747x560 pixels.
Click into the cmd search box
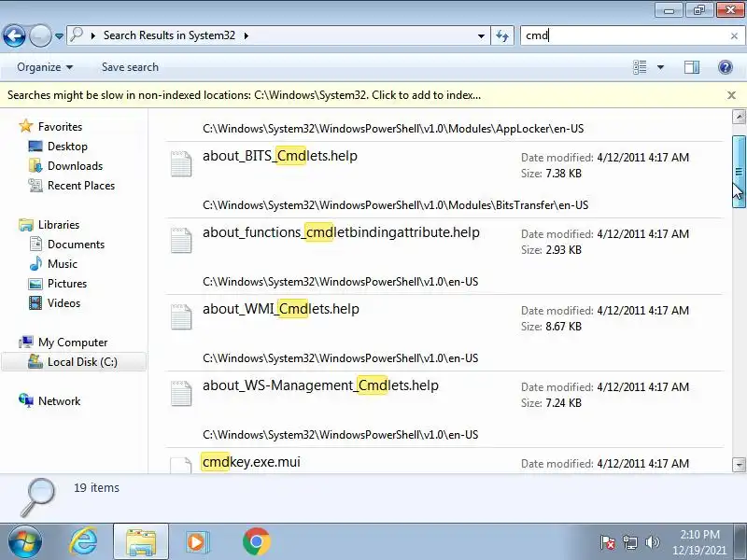[x=624, y=35]
